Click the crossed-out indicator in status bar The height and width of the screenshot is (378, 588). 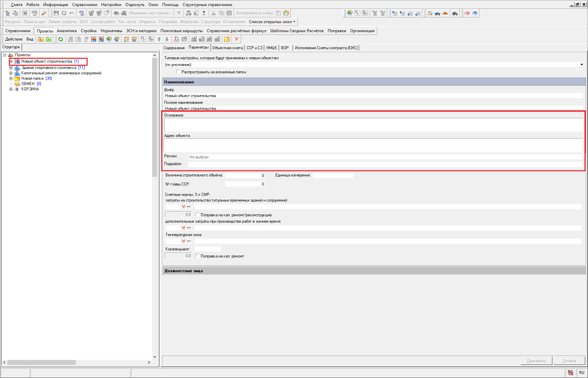coord(570,372)
